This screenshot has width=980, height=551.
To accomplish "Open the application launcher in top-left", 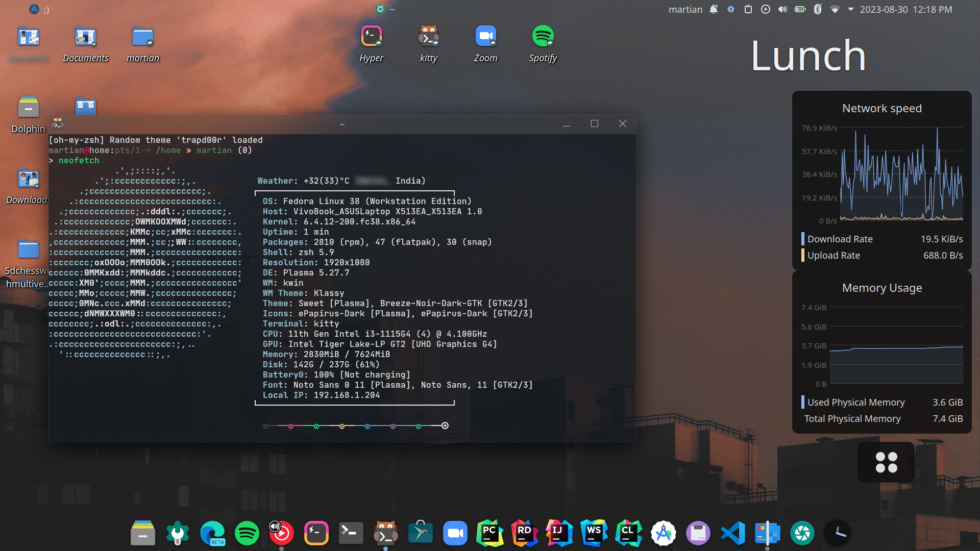I will tap(34, 9).
